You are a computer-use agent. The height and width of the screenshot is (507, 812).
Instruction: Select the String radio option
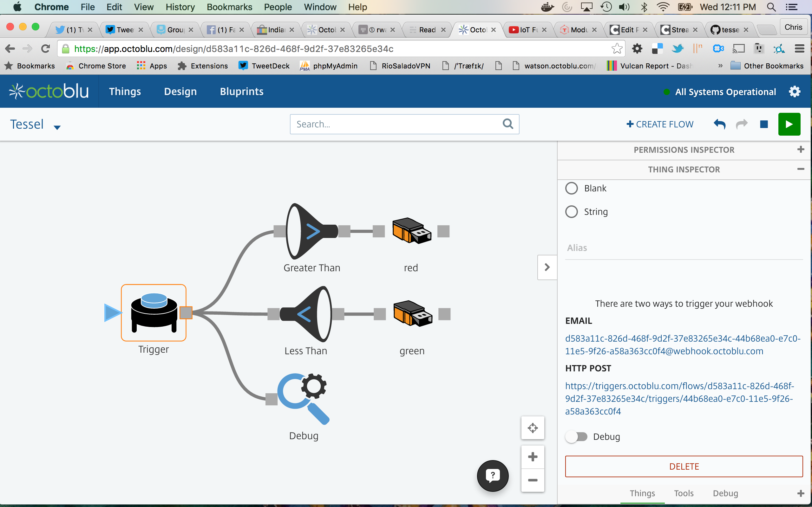(x=572, y=212)
